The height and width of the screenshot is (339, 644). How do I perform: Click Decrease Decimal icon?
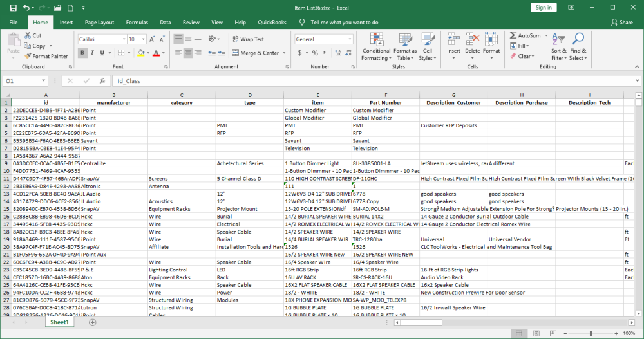click(x=348, y=53)
